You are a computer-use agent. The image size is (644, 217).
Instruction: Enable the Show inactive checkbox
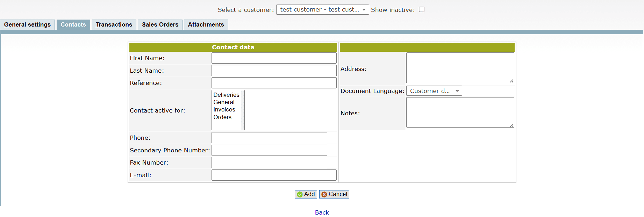pos(422,9)
